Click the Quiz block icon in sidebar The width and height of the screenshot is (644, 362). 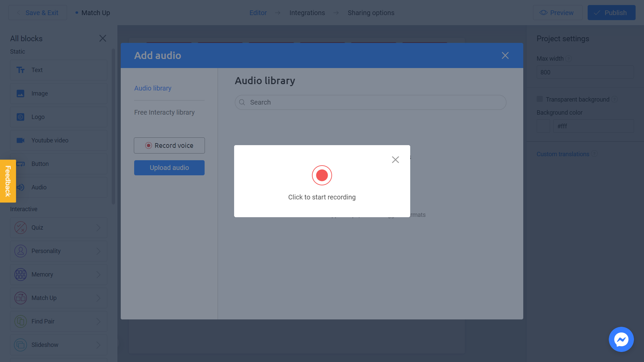click(x=21, y=228)
